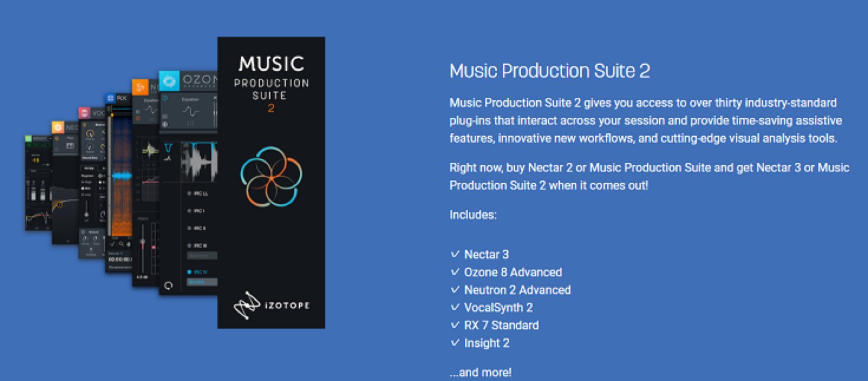Screen dimensions: 868x381
Task: Click the checkmark beside Nectar 3
Action: [x=455, y=254]
